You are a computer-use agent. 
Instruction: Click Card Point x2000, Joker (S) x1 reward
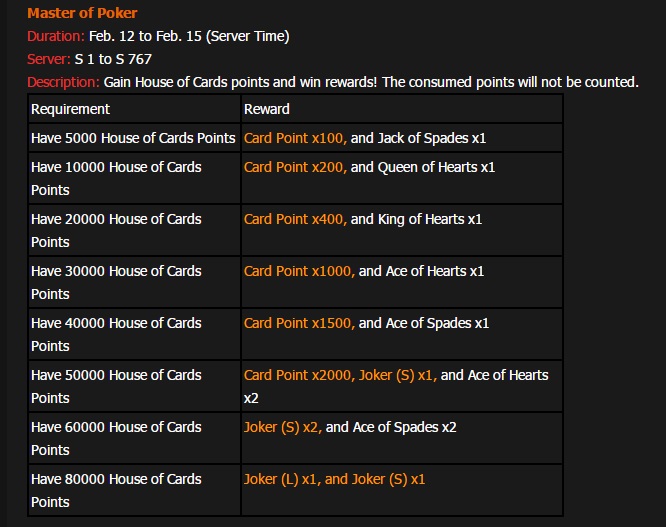coord(340,375)
